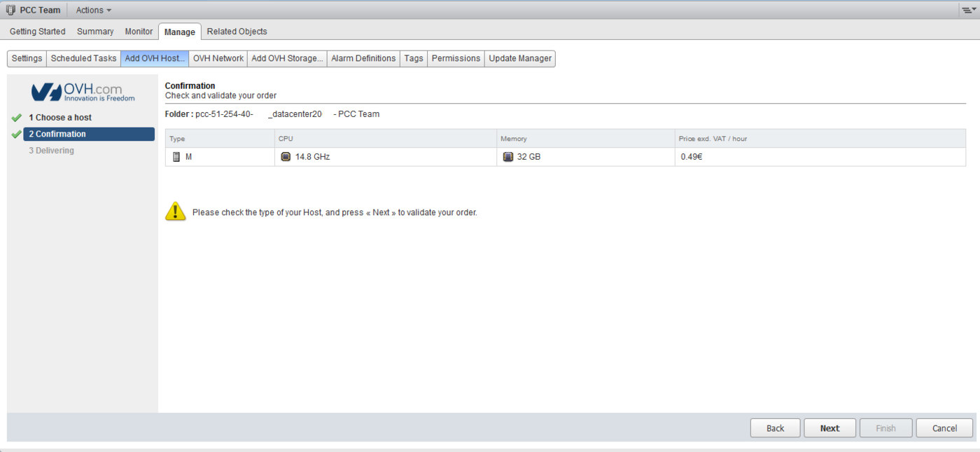Screen dimensions: 980x452
Task: Cancel the host order wizard
Action: 944,428
